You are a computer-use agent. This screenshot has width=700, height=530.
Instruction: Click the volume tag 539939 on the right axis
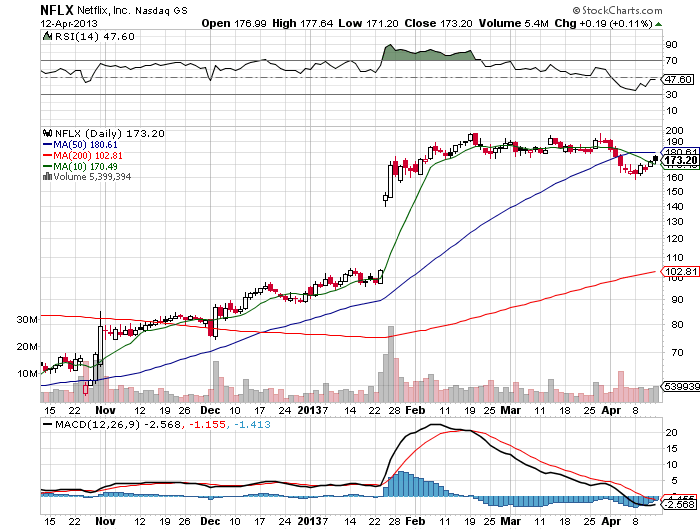coord(681,386)
